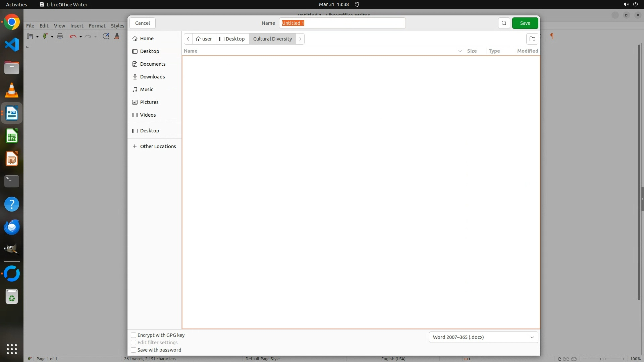Image resolution: width=644 pixels, height=362 pixels.
Task: Click the Edit filter settings checkbox
Action: click(x=133, y=343)
